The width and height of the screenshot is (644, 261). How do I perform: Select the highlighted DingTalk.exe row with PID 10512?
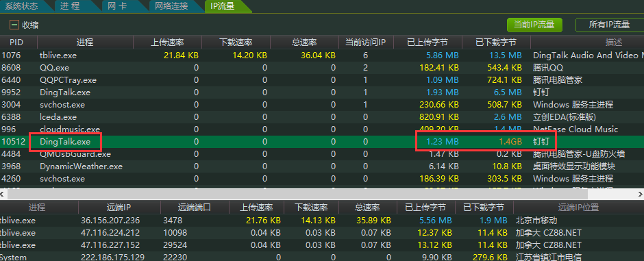point(322,142)
